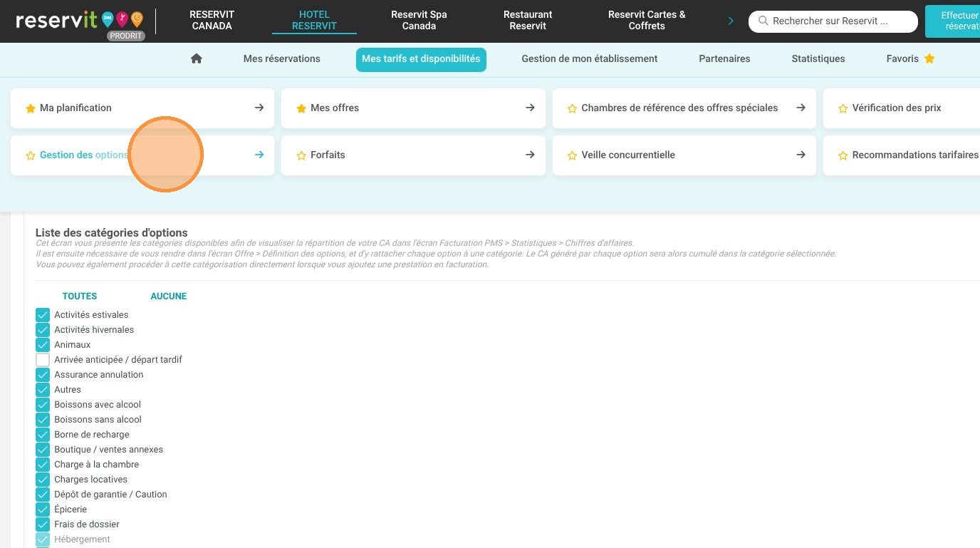This screenshot has height=548, width=980.
Task: Open the Forfaits link
Action: point(328,155)
